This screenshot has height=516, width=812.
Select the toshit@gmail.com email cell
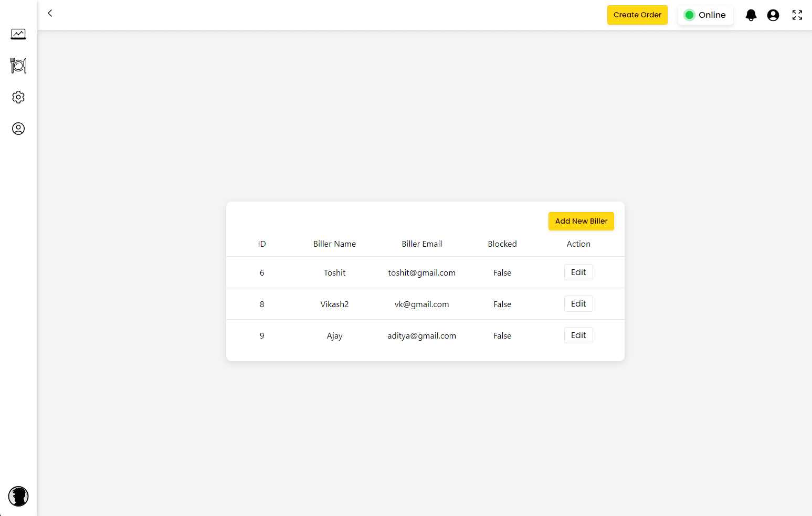[x=421, y=273]
